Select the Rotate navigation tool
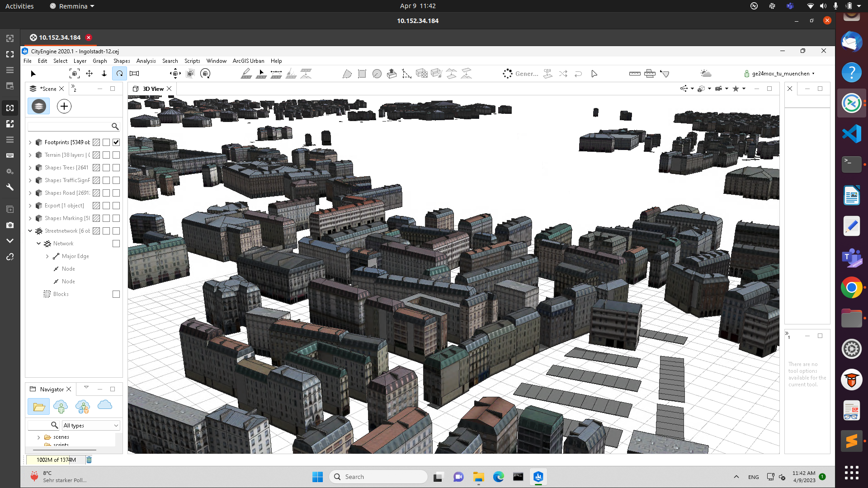The width and height of the screenshot is (868, 488). click(119, 74)
